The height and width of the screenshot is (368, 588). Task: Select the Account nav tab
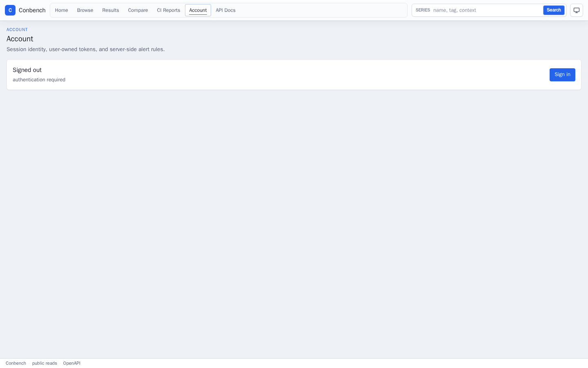click(198, 10)
